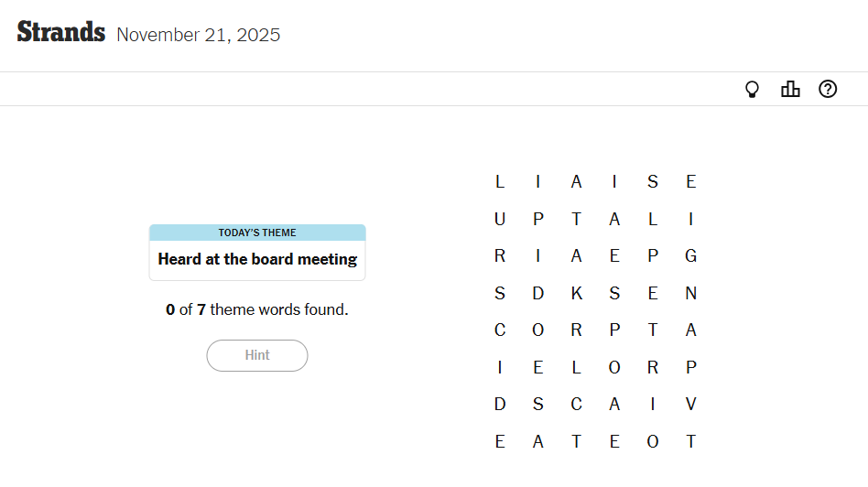Select the O in the bottom row

click(x=653, y=442)
